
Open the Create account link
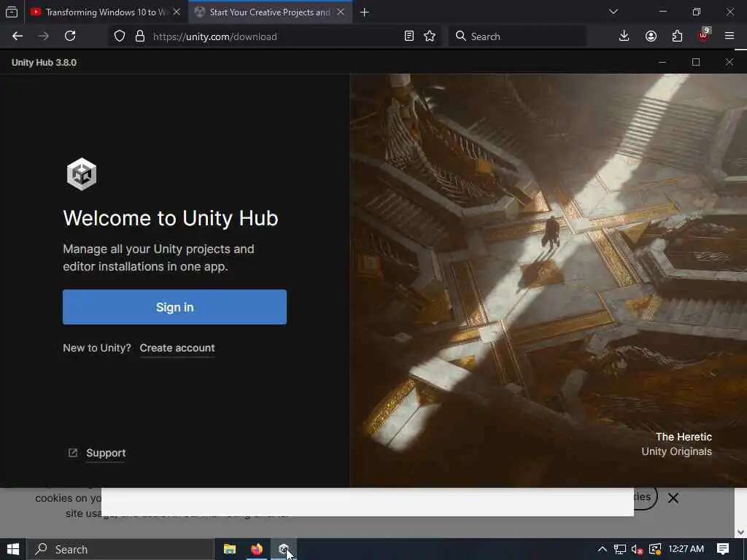[177, 348]
